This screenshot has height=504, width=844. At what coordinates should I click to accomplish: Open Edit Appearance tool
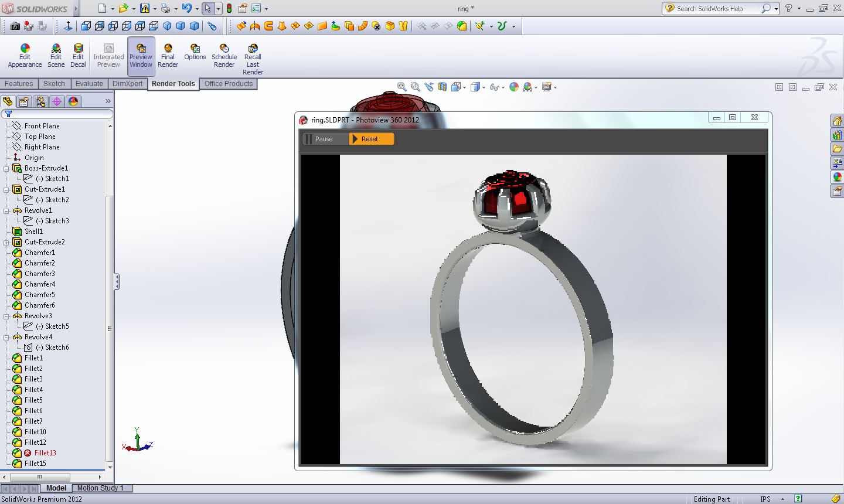(25, 56)
